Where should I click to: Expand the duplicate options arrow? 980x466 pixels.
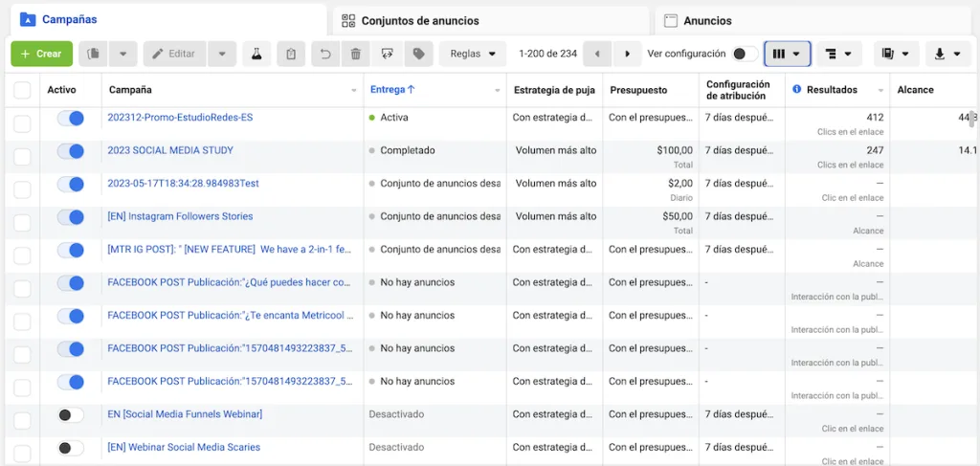[x=123, y=54]
